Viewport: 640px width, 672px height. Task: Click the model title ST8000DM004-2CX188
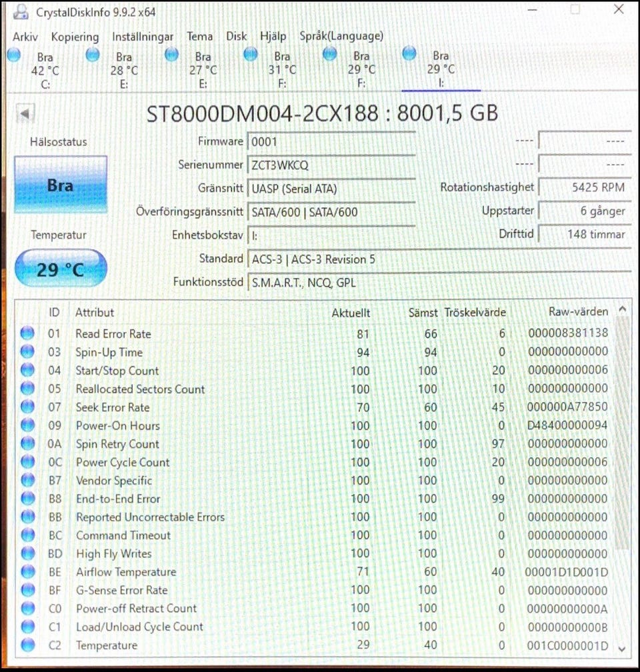[263, 114]
